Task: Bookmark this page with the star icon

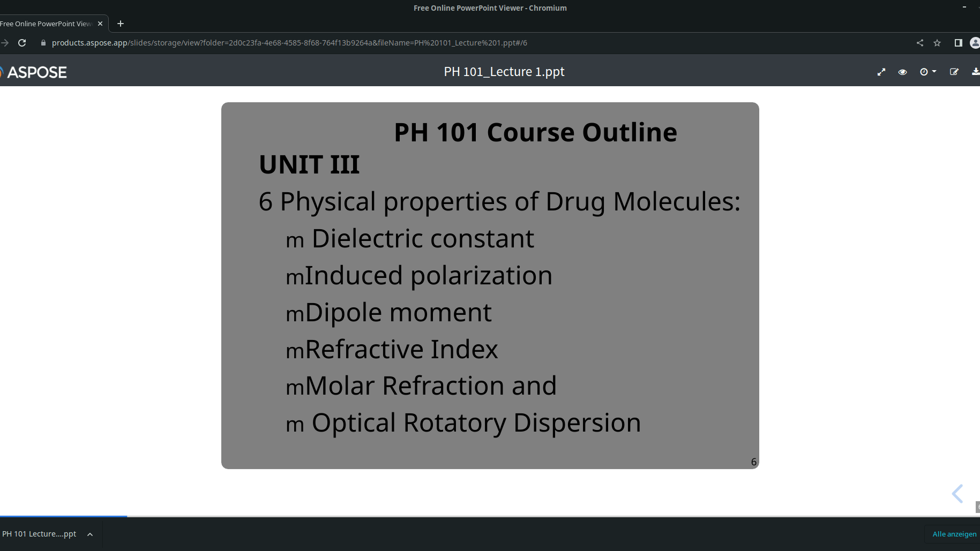Action: (x=937, y=43)
